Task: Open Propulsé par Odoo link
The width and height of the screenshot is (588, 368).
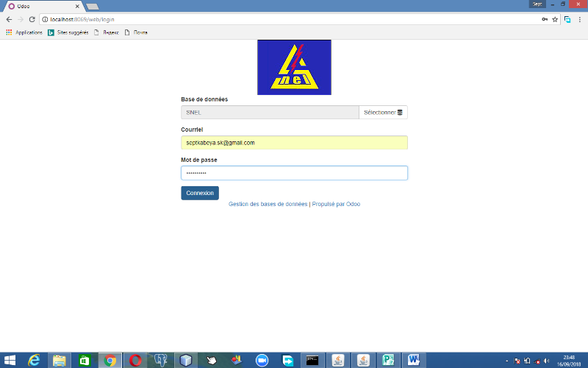Action: [336, 204]
